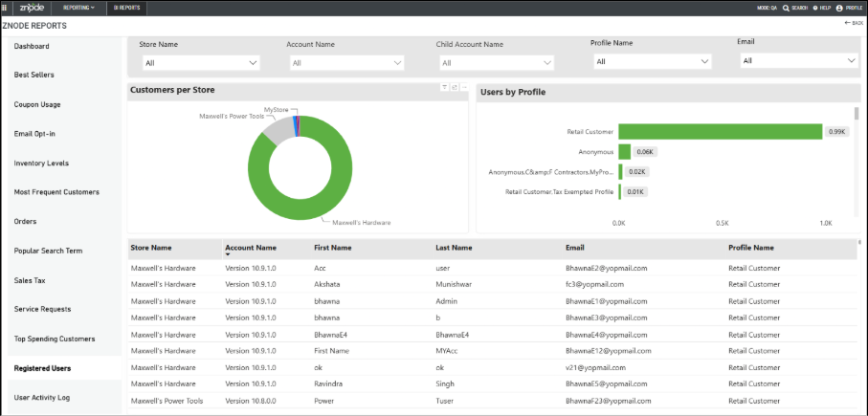This screenshot has height=416, width=868.
Task: Open the Reporting menu
Action: point(78,8)
